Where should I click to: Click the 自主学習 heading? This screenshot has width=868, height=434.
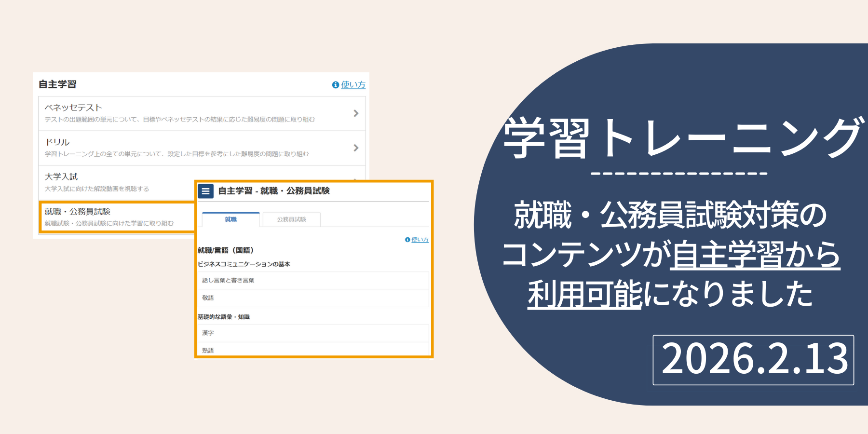(x=57, y=84)
